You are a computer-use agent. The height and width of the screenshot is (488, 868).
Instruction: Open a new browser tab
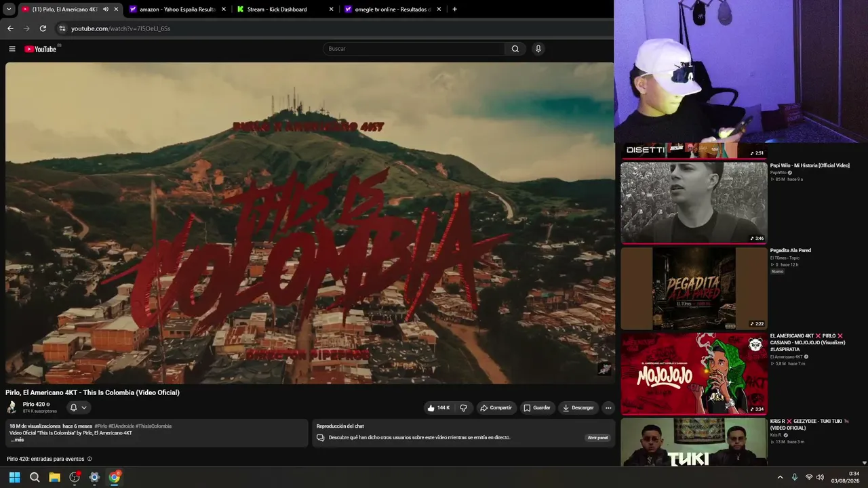[454, 9]
